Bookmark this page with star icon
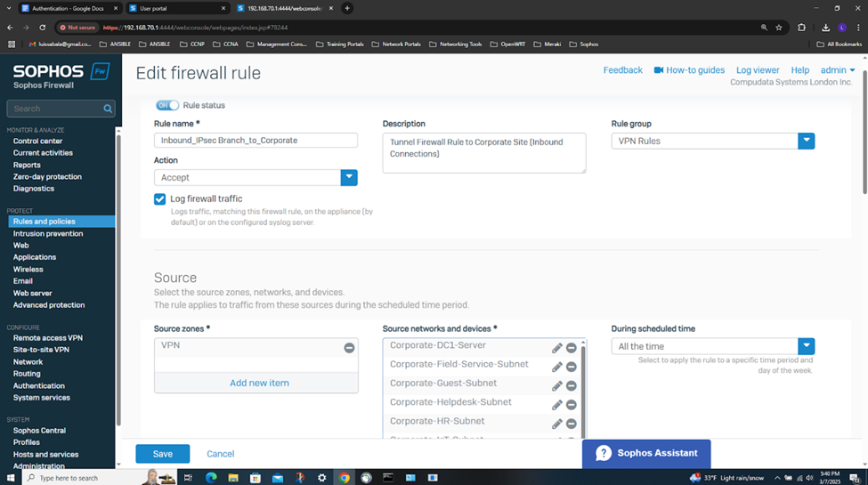This screenshot has height=485, width=868. [x=779, y=27]
